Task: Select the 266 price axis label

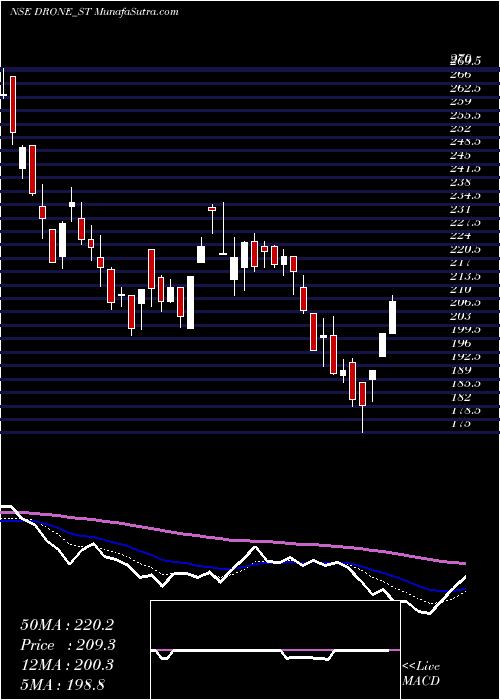Action: click(460, 75)
